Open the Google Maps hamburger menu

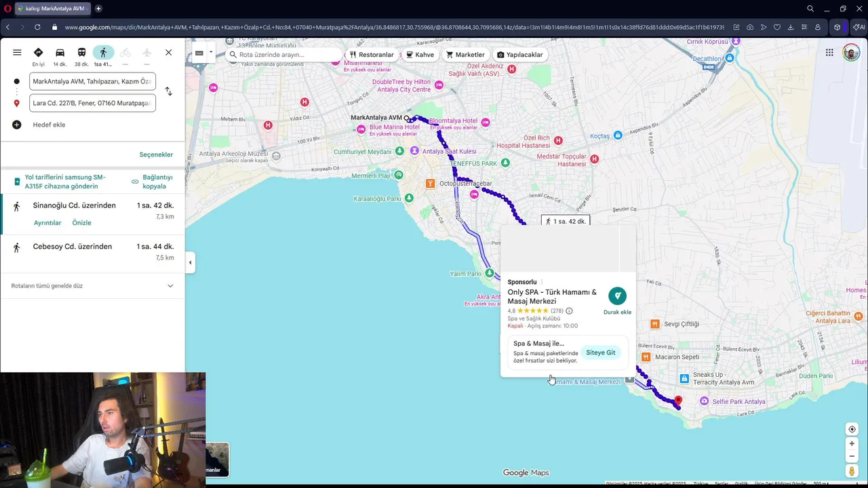click(17, 52)
